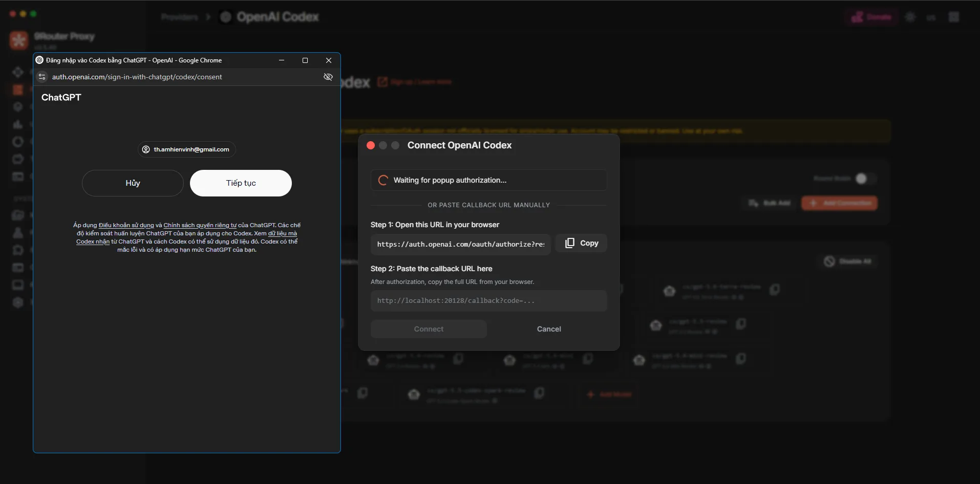Click the Bulk Add button in 9Router

[x=770, y=203]
